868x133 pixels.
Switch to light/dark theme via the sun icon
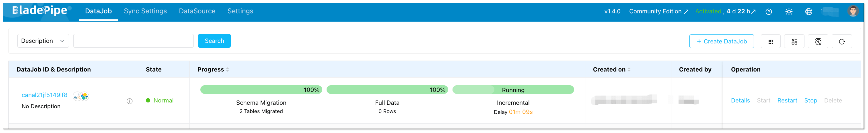(789, 11)
